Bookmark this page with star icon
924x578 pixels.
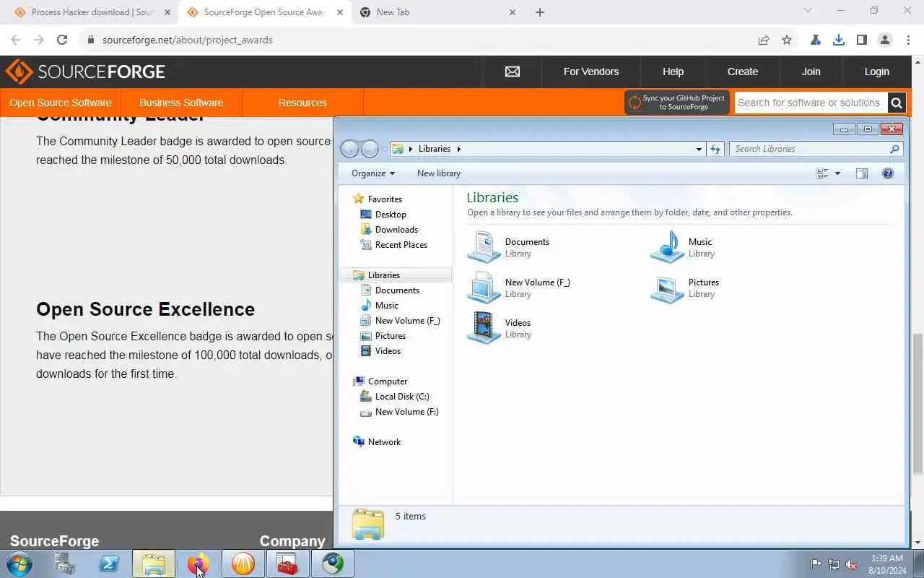[787, 40]
